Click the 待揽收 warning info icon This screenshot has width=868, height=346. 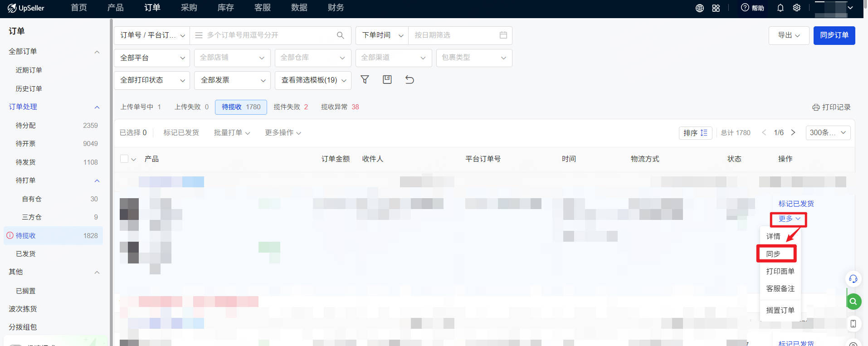coord(10,235)
